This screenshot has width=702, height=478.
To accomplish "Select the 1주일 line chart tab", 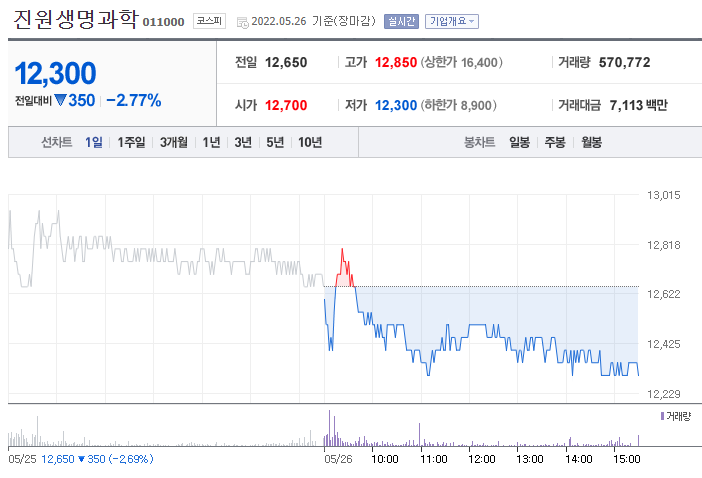I will pyautogui.click(x=131, y=142).
